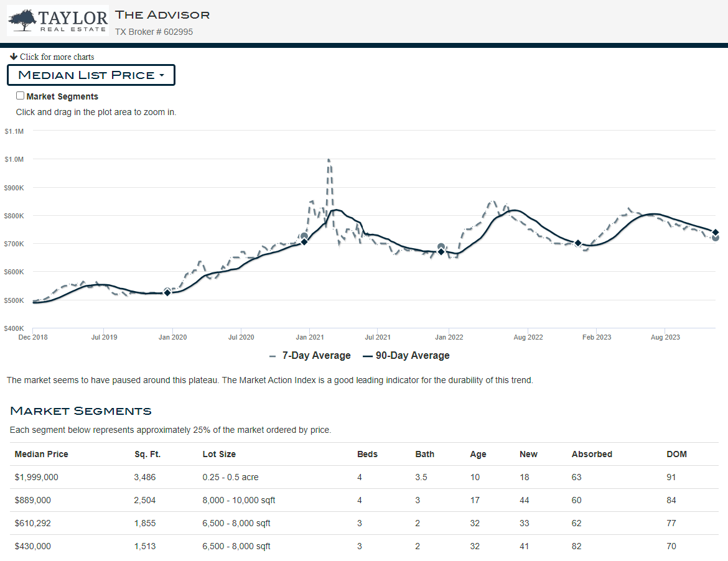
Task: Click the "0.25 - 0.5 acre" lot size
Action: click(x=230, y=477)
